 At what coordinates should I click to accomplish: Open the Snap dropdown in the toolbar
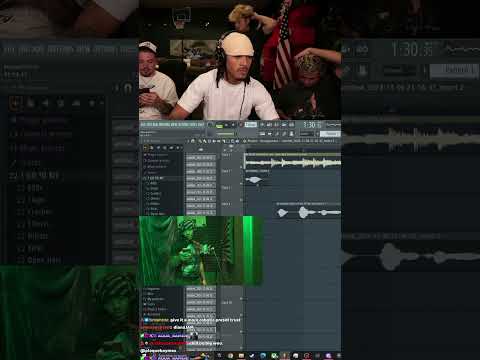coord(307,134)
